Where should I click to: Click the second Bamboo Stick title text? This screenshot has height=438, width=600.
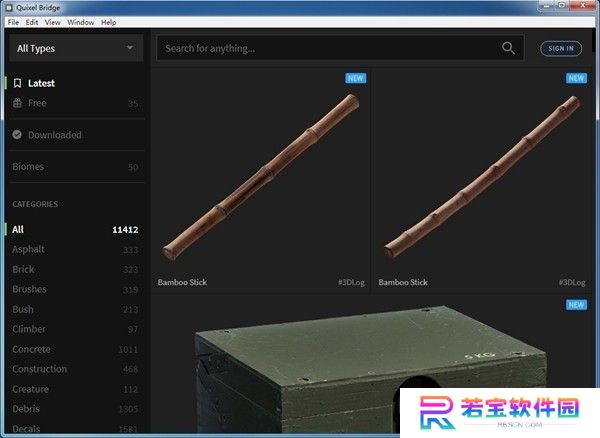click(403, 282)
